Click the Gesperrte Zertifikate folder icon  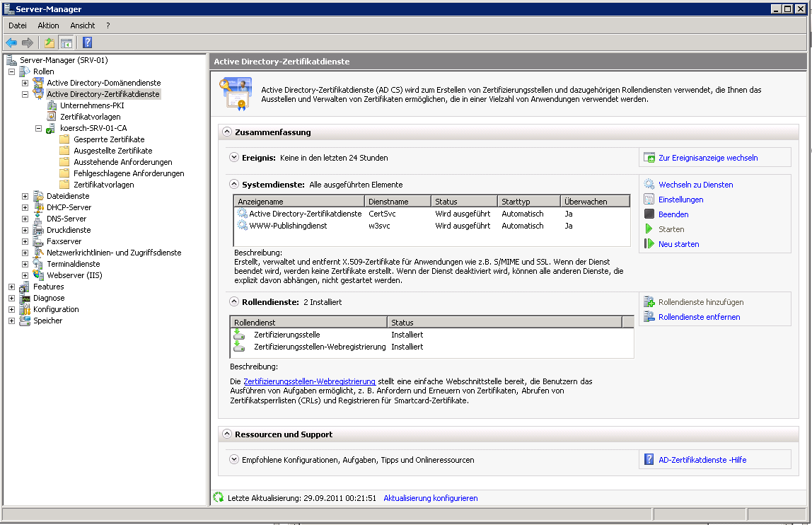[x=64, y=139]
